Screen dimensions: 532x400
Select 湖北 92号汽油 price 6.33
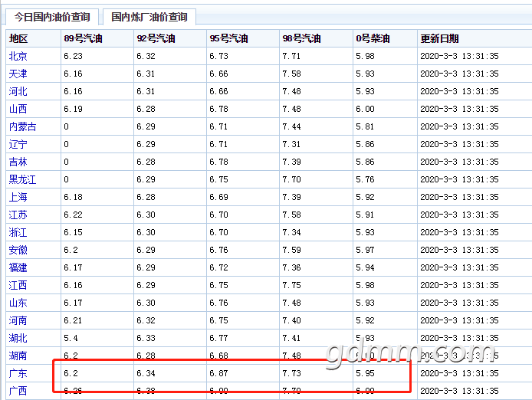(x=146, y=338)
